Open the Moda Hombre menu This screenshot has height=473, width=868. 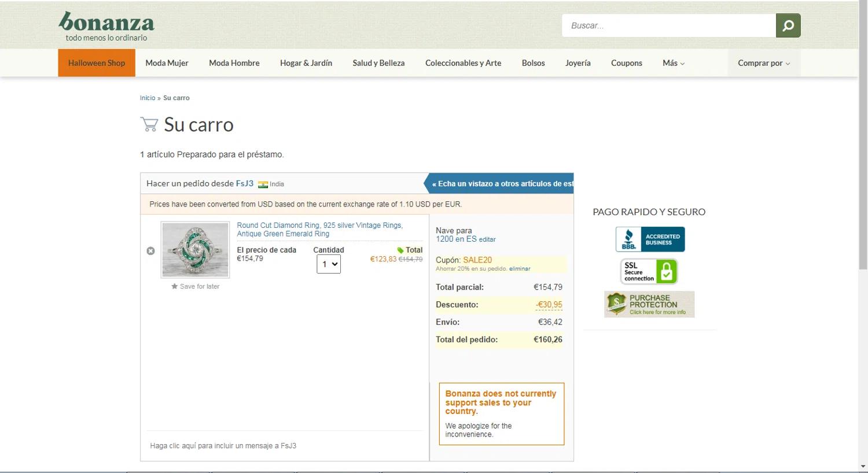[234, 63]
